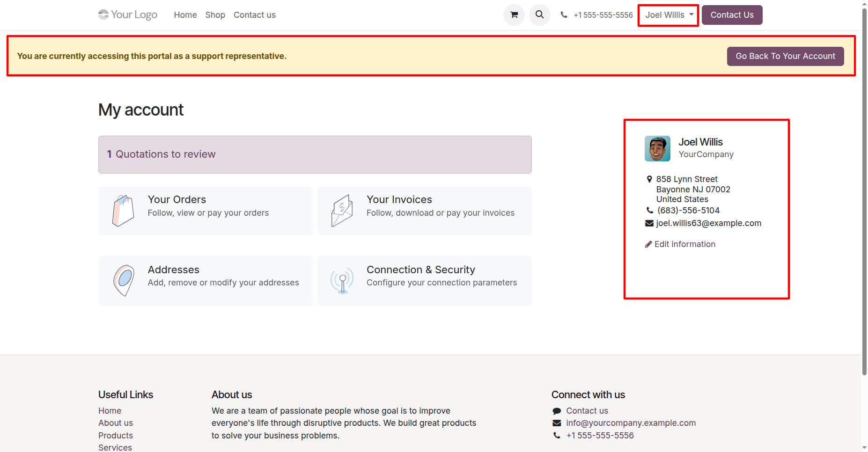Click footer Home link
The height and width of the screenshot is (452, 868).
click(110, 411)
